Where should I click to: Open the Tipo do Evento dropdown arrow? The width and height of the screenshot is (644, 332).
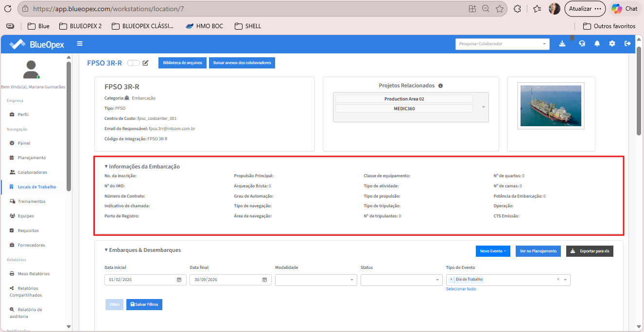click(x=565, y=280)
